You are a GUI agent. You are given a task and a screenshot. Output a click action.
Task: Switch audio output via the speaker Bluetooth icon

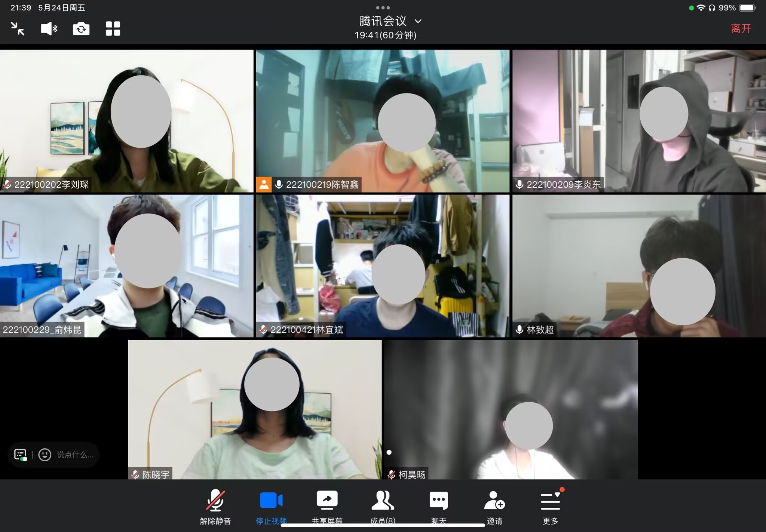tap(49, 28)
